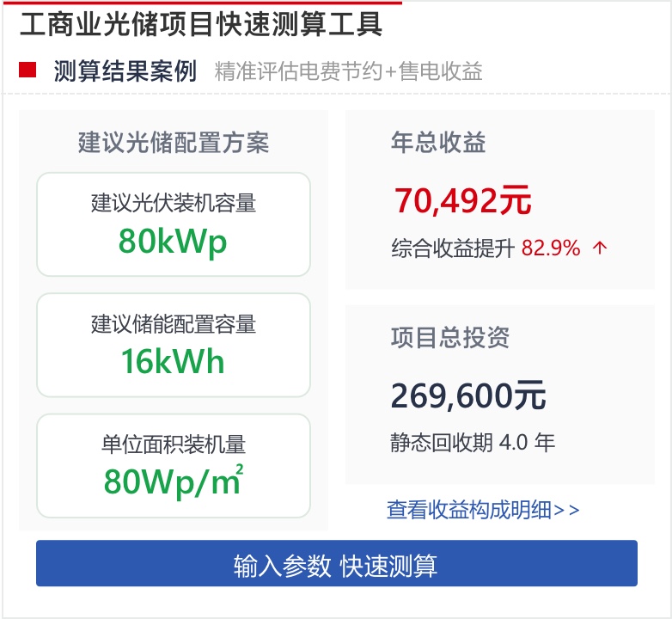Click the green 80Wp/m² value
This screenshot has height=619, width=672.
tap(174, 481)
